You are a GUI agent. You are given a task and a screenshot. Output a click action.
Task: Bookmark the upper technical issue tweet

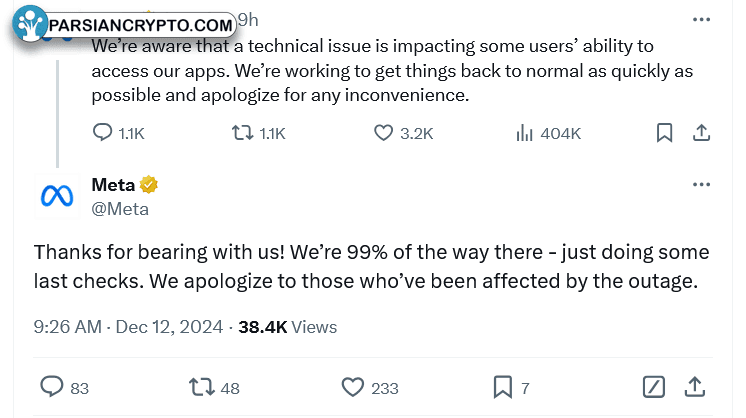coord(665,133)
